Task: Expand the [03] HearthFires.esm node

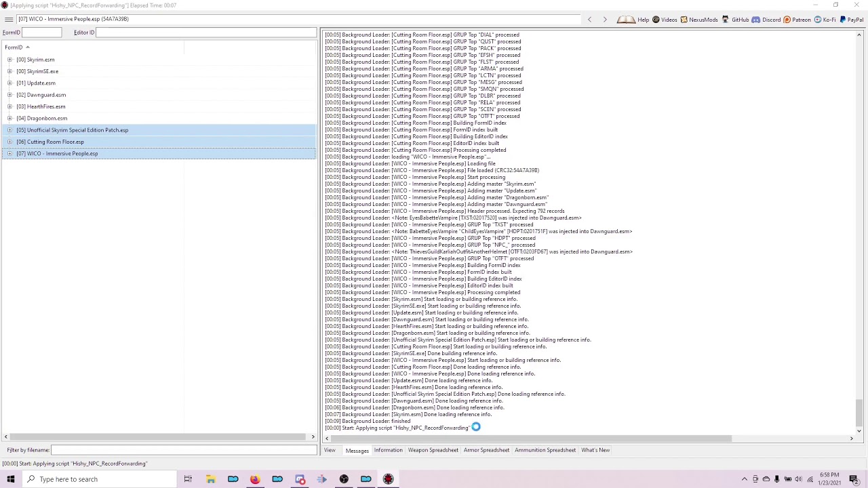Action: (x=9, y=106)
